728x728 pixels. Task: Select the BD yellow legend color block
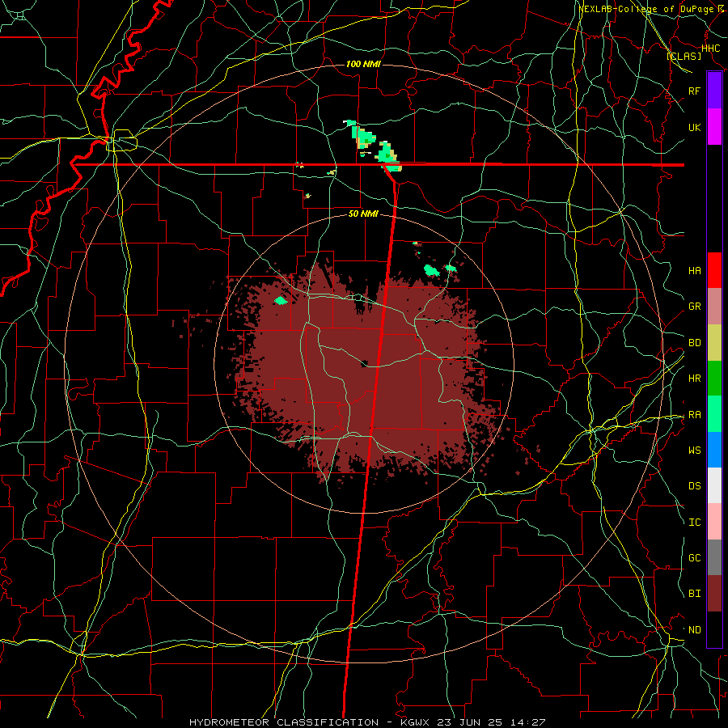714,343
